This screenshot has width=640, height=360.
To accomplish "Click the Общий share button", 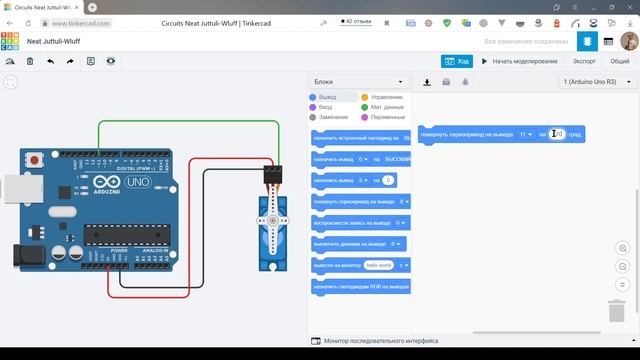I will [620, 61].
